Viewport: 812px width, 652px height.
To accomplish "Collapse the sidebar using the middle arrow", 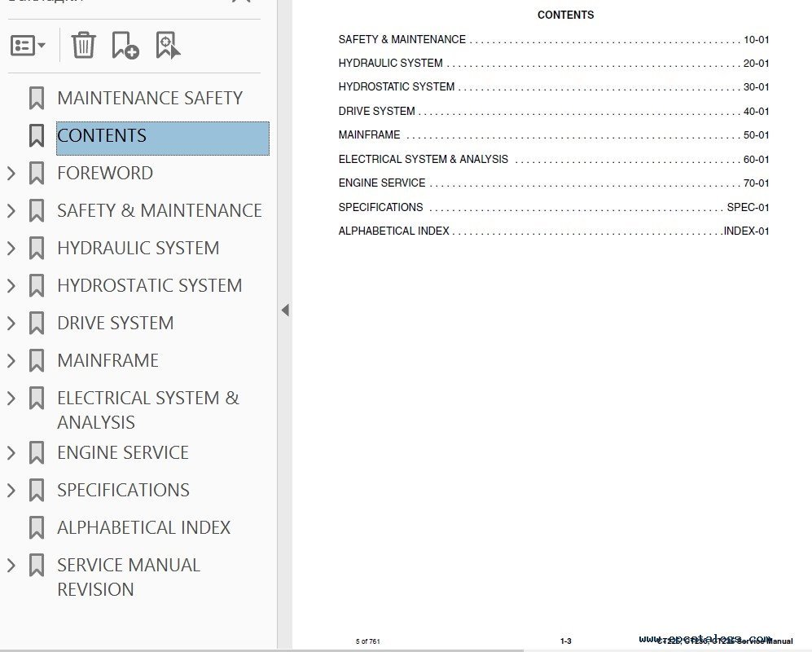I will click(284, 311).
